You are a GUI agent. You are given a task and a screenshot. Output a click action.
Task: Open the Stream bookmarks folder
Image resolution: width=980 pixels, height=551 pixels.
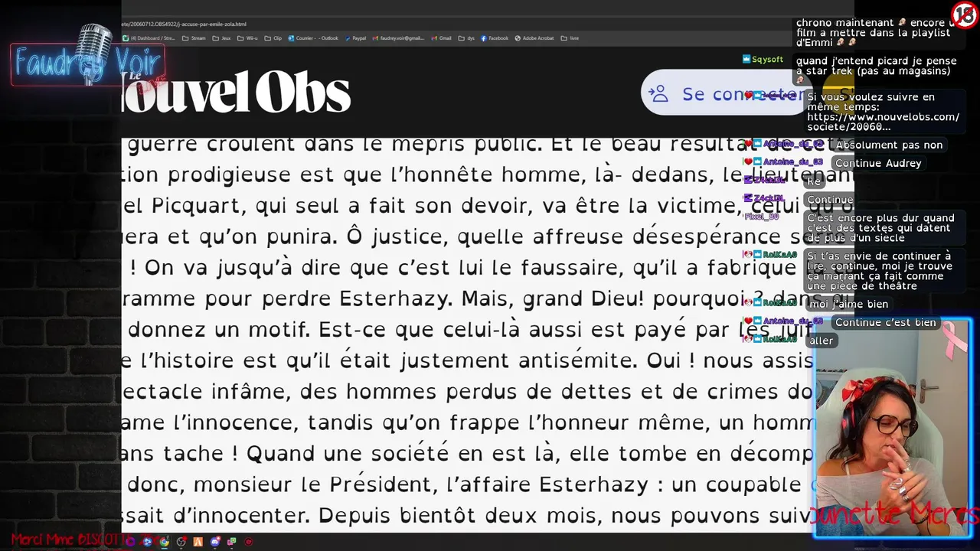[x=193, y=37]
